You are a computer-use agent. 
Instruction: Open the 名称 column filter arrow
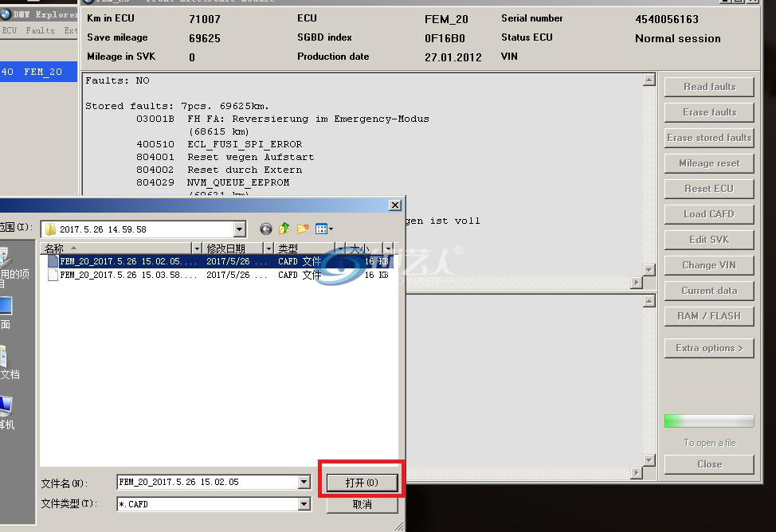[x=197, y=248]
